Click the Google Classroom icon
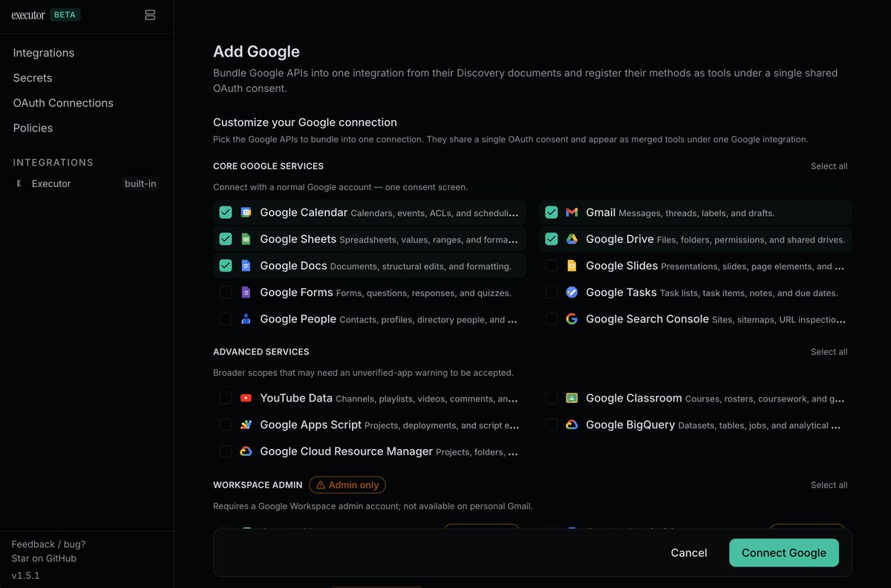 572,398
